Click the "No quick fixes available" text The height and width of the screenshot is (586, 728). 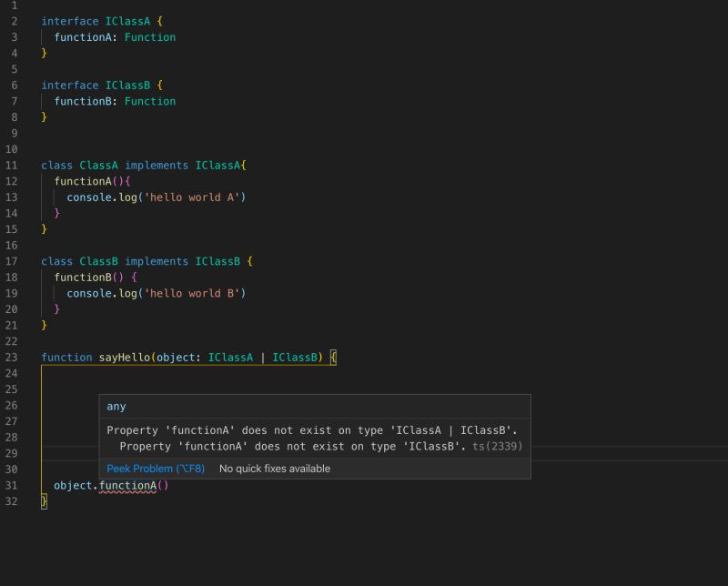click(x=273, y=468)
